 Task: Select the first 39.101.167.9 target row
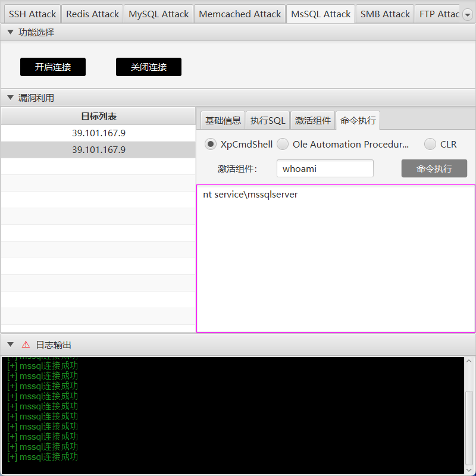(98, 133)
